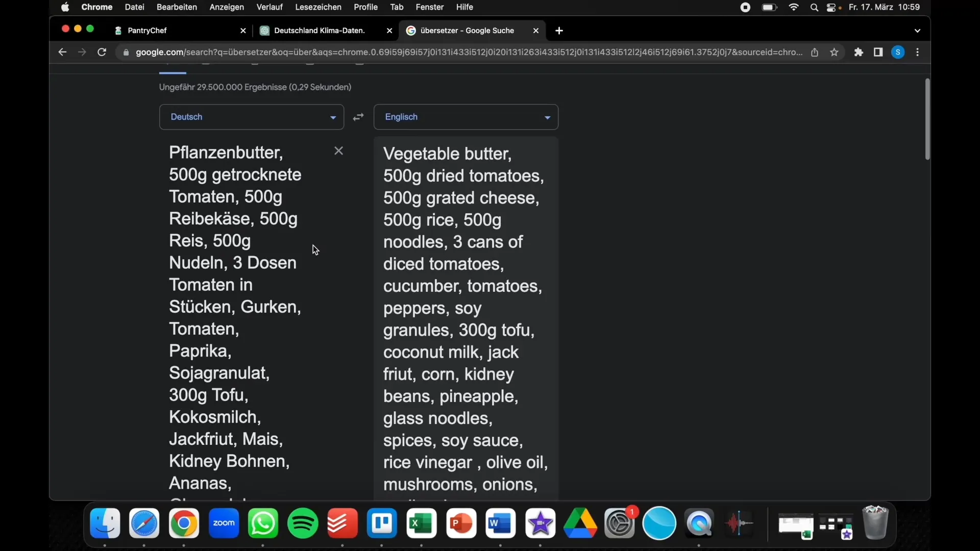Viewport: 980px width, 551px height.
Task: Bookmark this page with the star
Action: [835, 52]
